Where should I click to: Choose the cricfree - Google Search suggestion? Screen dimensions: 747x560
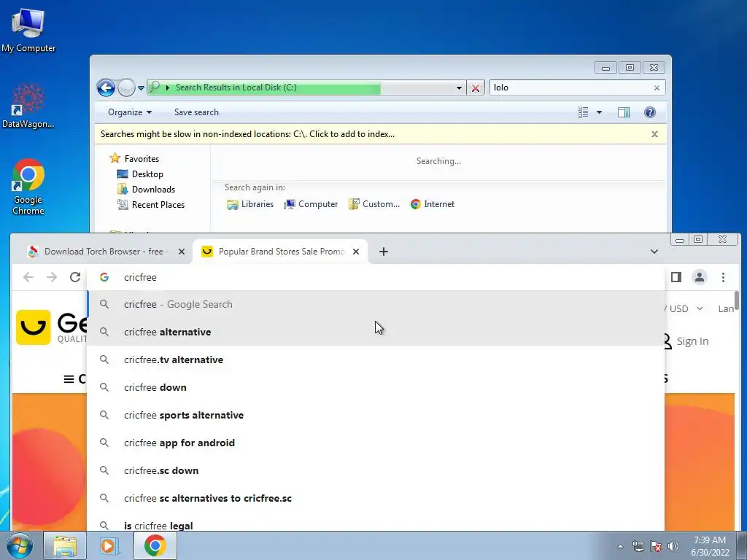click(x=376, y=304)
